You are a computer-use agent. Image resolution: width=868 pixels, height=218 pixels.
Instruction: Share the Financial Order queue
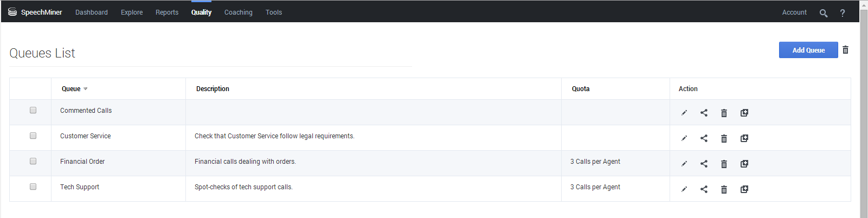704,164
